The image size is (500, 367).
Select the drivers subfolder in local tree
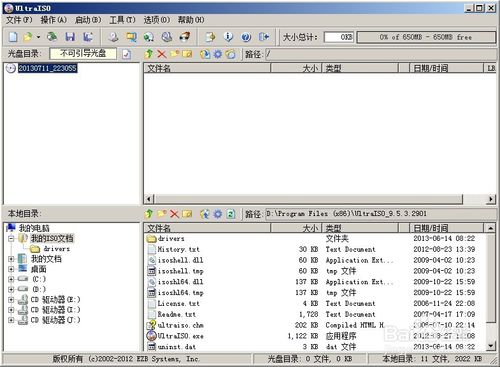tap(56, 249)
